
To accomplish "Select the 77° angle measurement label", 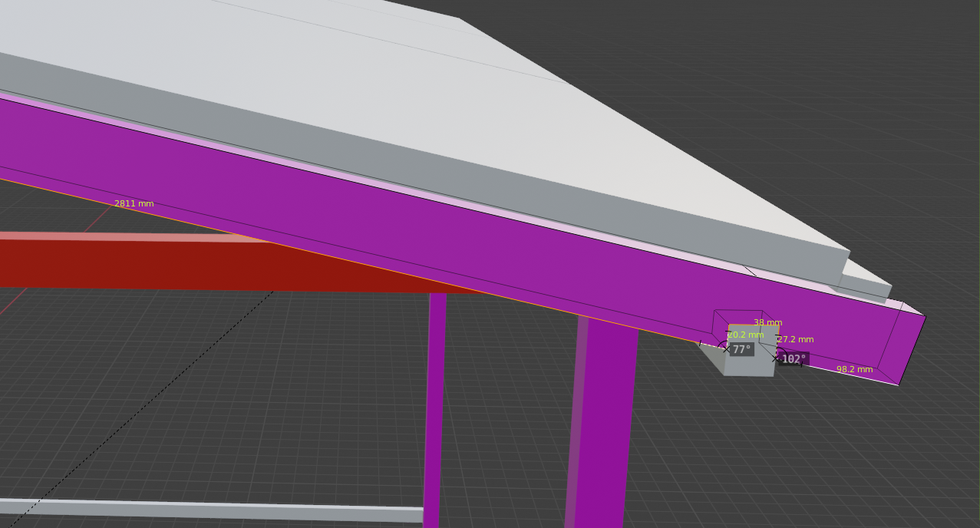I will pyautogui.click(x=741, y=350).
